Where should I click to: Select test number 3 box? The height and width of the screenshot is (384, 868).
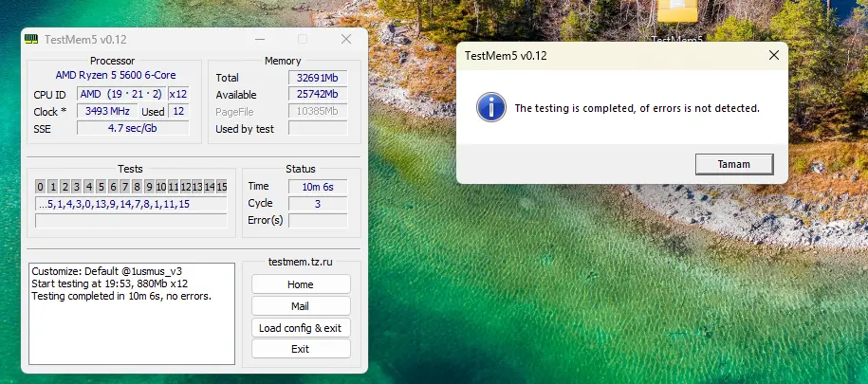click(x=77, y=187)
